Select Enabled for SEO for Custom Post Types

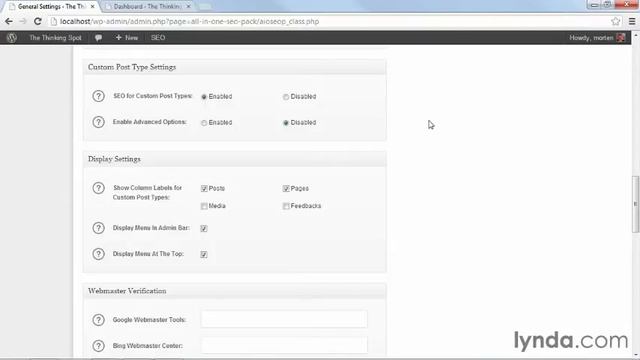pos(204,97)
